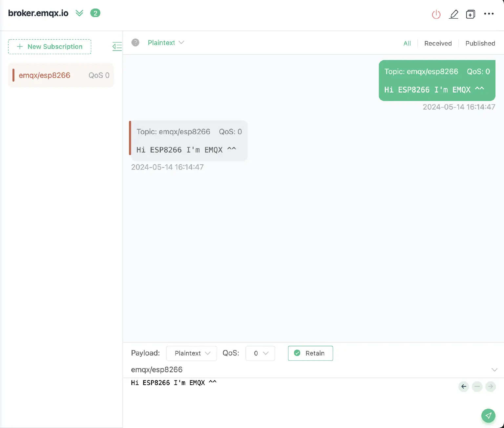Open the three-dot more options menu
504x428 pixels.
coord(489,14)
